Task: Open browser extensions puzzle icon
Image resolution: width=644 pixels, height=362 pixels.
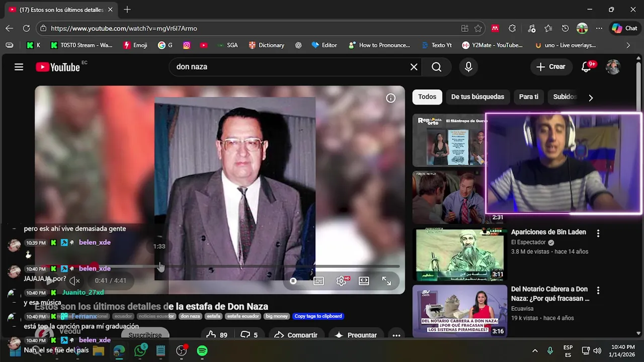Action: point(512,29)
